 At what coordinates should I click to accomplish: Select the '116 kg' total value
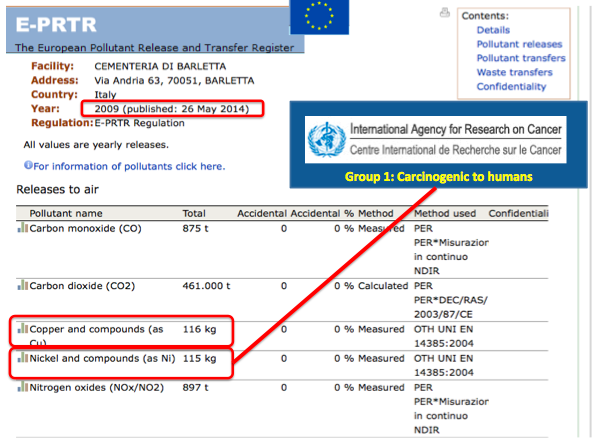tap(200, 329)
